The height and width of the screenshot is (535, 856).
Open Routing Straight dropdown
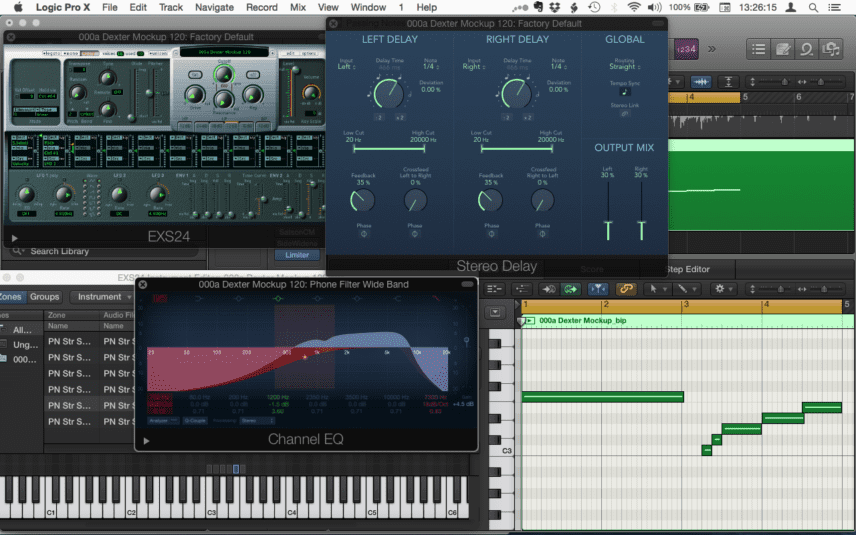(x=625, y=67)
